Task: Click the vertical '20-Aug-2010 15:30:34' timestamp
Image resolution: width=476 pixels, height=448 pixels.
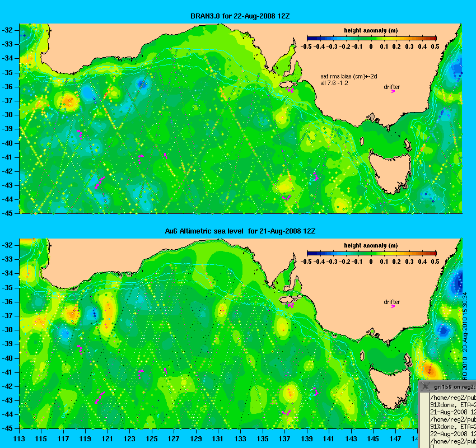Action: [x=466, y=322]
